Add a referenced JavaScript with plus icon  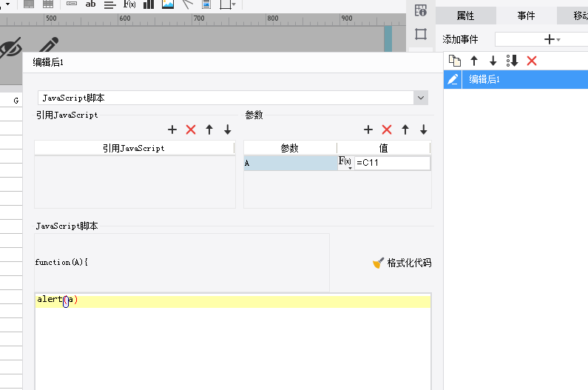[172, 130]
